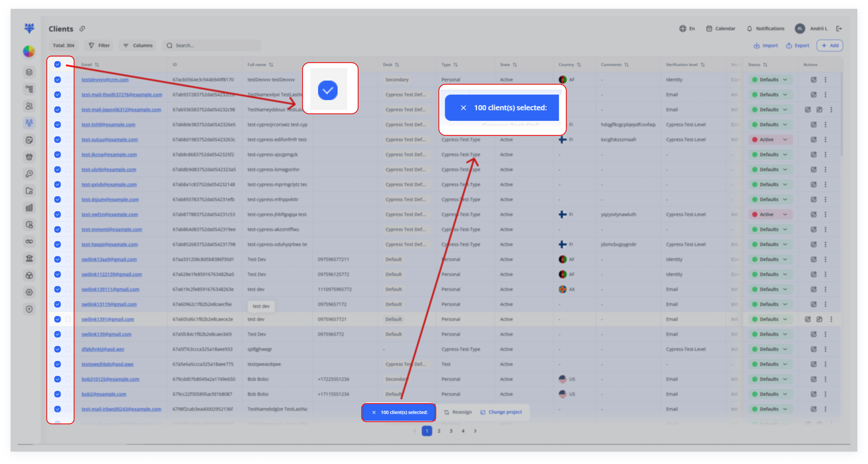Image resolution: width=868 pixels, height=464 pixels.
Task: Open the En language selector
Action: 687,28
